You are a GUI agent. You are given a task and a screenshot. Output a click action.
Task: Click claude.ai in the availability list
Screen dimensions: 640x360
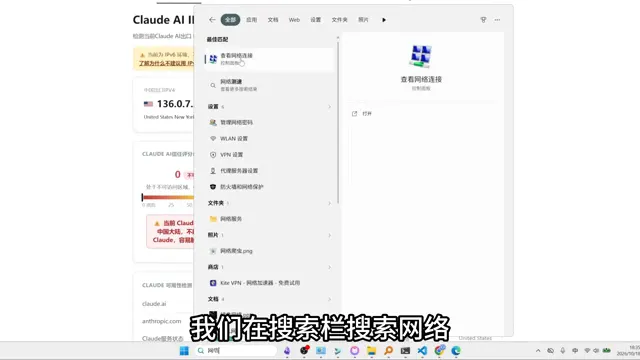(x=154, y=304)
